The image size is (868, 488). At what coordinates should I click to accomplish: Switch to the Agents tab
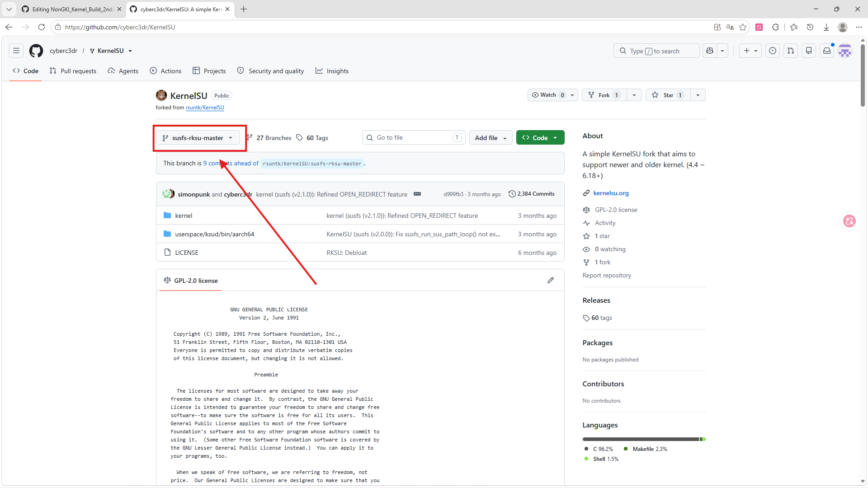[123, 71]
